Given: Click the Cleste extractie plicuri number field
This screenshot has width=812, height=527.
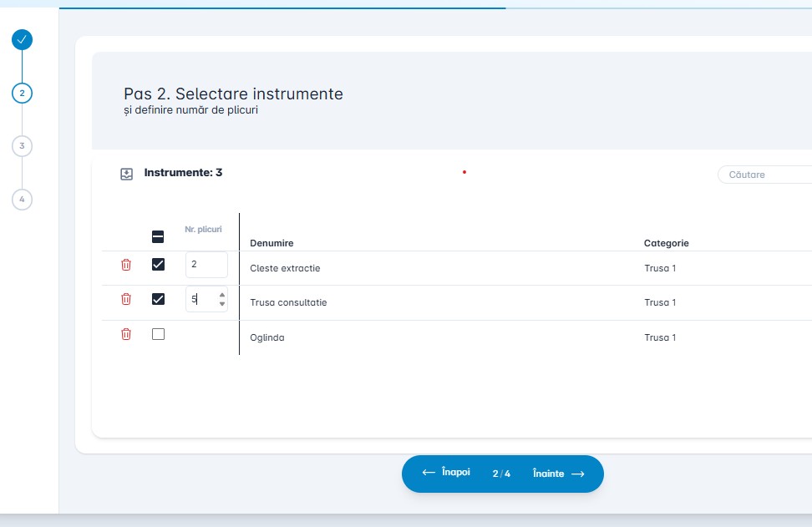Looking at the screenshot, I should coord(206,265).
